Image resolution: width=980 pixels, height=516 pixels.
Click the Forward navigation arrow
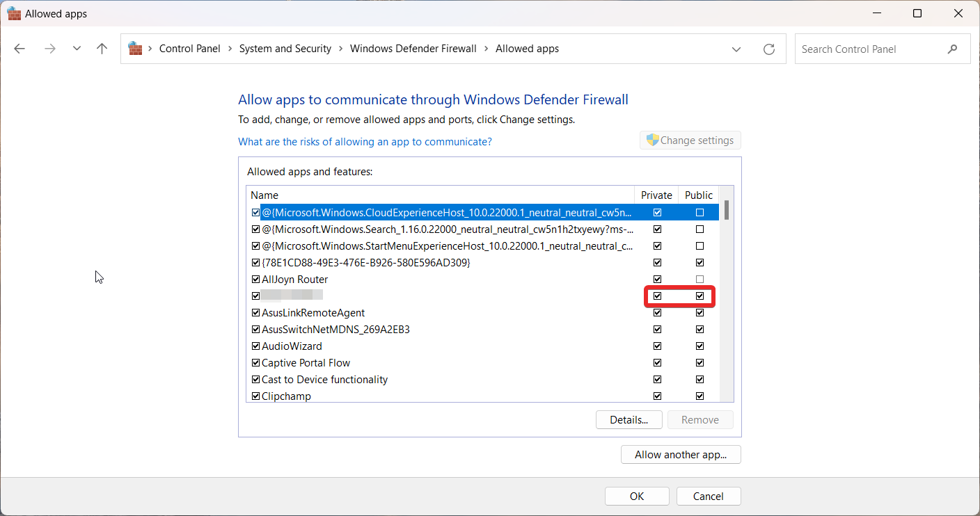49,49
